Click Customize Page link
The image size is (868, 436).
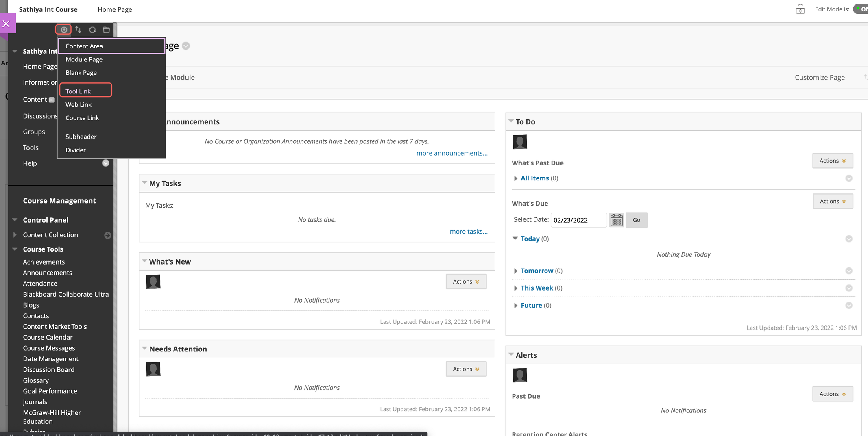pyautogui.click(x=820, y=77)
